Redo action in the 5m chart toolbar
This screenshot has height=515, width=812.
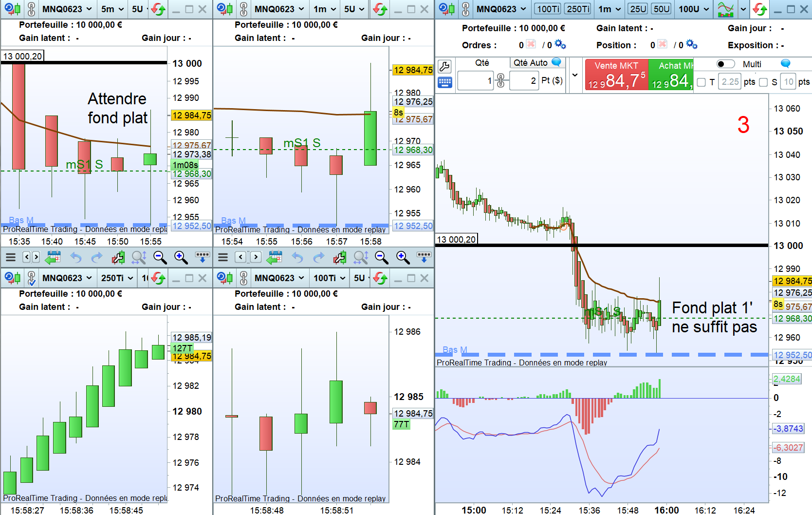(97, 257)
